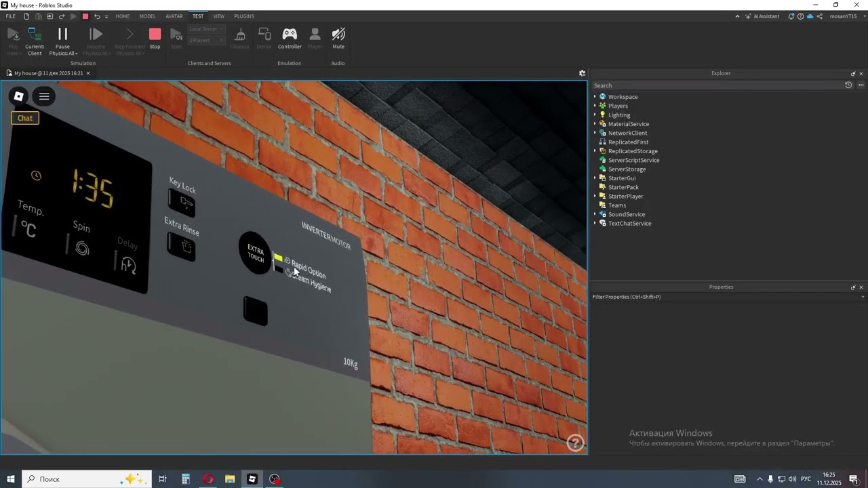Open the viewport settings gear icon
Viewport: 868px width, 488px height.
click(x=582, y=73)
